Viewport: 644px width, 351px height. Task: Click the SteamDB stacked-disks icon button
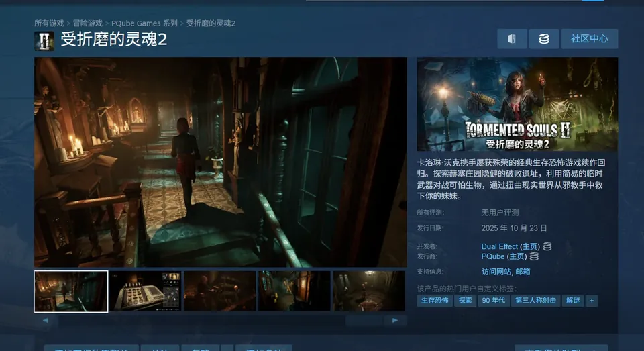pos(544,39)
